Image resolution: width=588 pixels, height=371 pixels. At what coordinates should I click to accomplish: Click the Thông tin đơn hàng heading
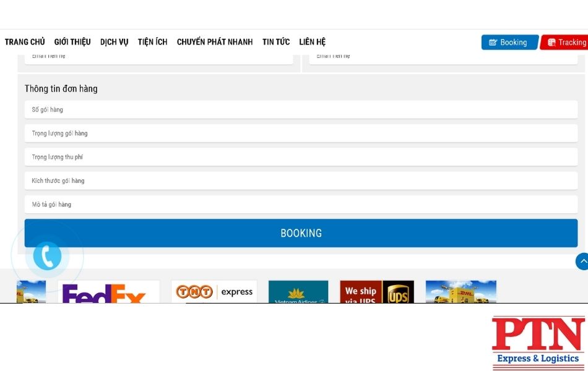coord(61,89)
